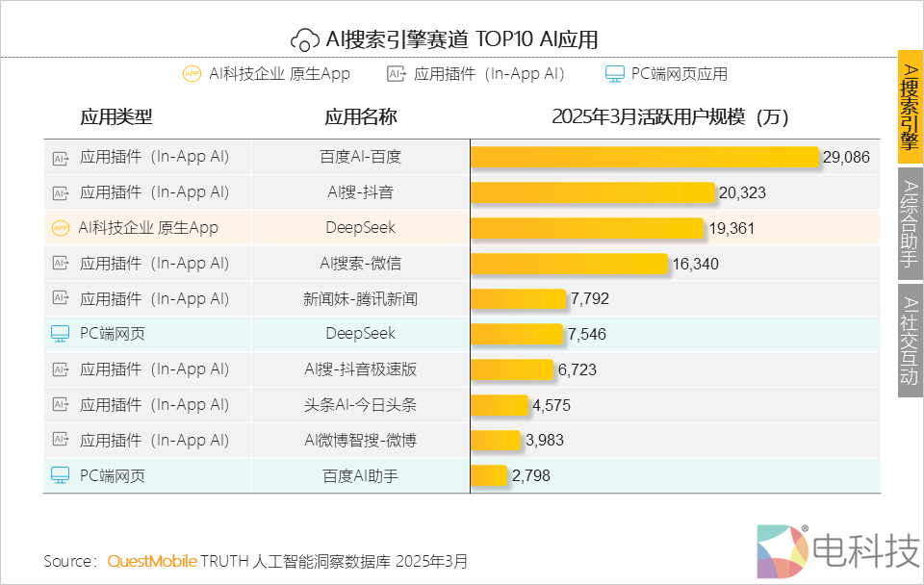The height and width of the screenshot is (585, 924).
Task: Click the yellow APP icon beside DeepSeek's 原生App row
Action: click(61, 227)
